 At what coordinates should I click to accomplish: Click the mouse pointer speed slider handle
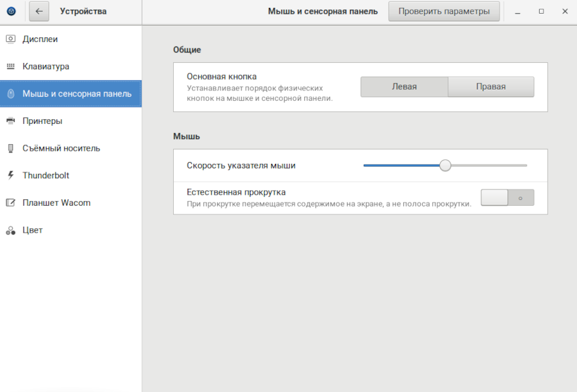tap(445, 166)
